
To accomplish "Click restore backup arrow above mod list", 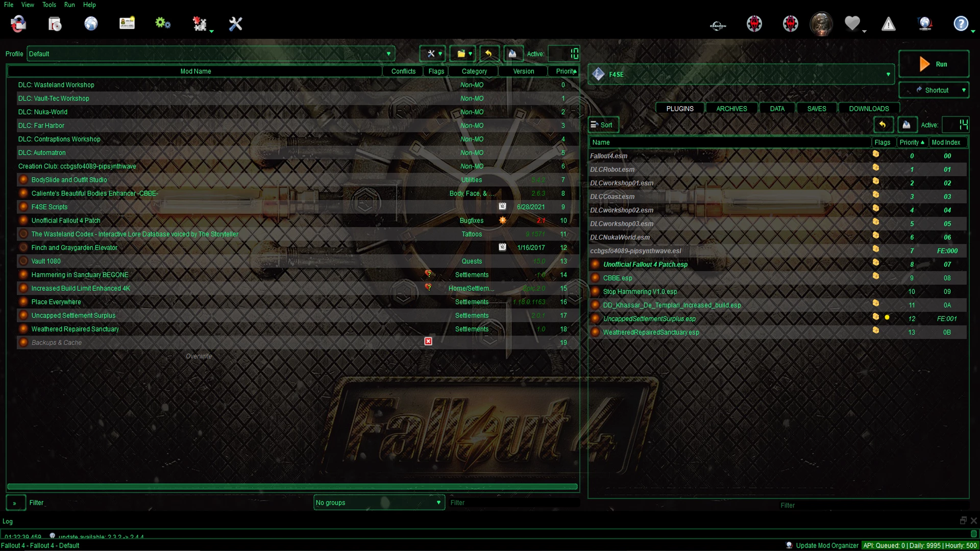I will 489,54.
